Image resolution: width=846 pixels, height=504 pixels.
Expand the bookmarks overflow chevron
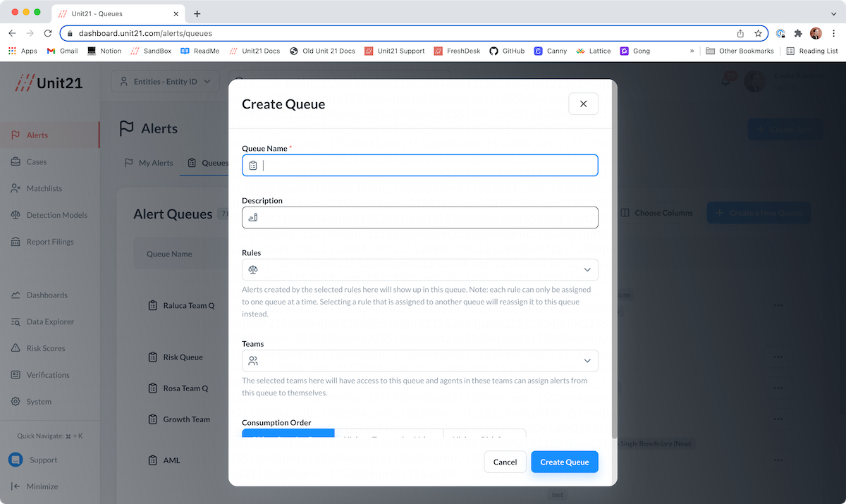(x=692, y=51)
